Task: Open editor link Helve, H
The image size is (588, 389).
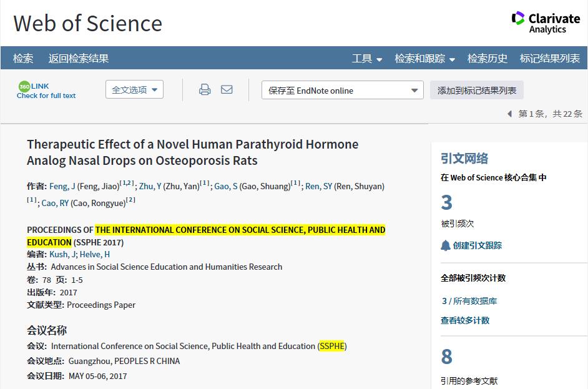Action: tap(95, 254)
